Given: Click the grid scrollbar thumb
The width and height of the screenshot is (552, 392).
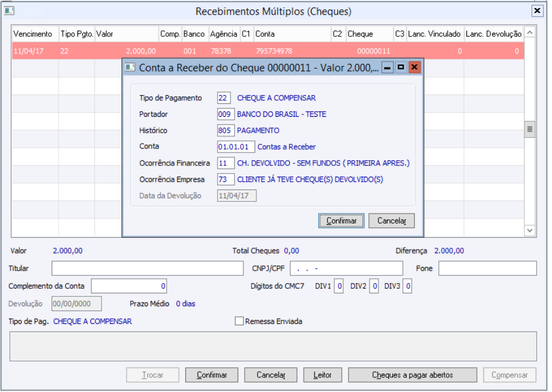Looking at the screenshot, I should 530,129.
